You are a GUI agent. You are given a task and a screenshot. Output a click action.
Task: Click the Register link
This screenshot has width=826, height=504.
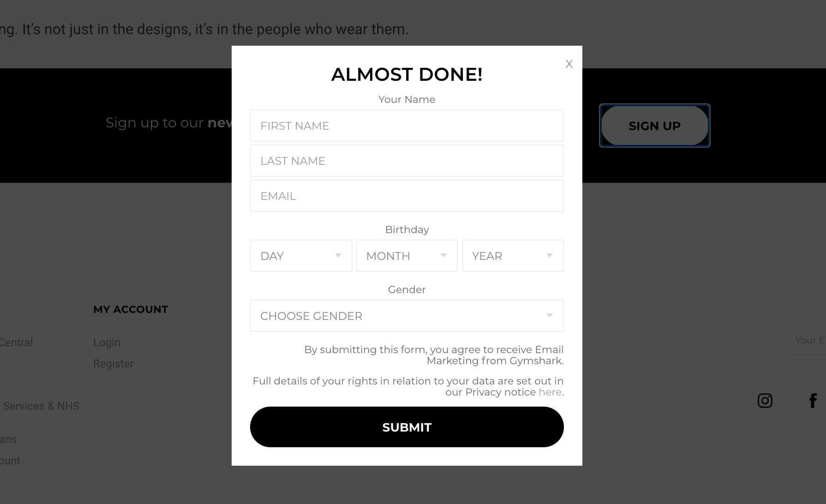coord(113,363)
